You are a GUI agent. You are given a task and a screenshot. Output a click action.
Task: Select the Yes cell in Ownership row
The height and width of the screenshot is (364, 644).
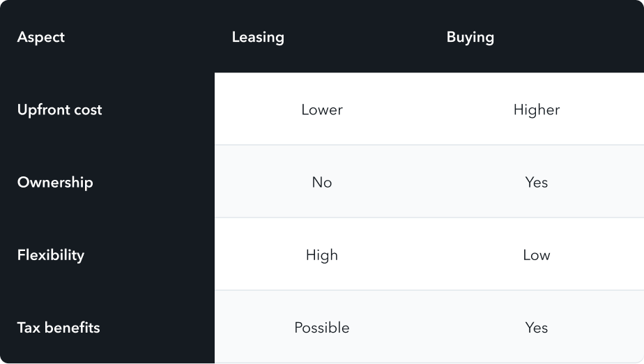[537, 183]
